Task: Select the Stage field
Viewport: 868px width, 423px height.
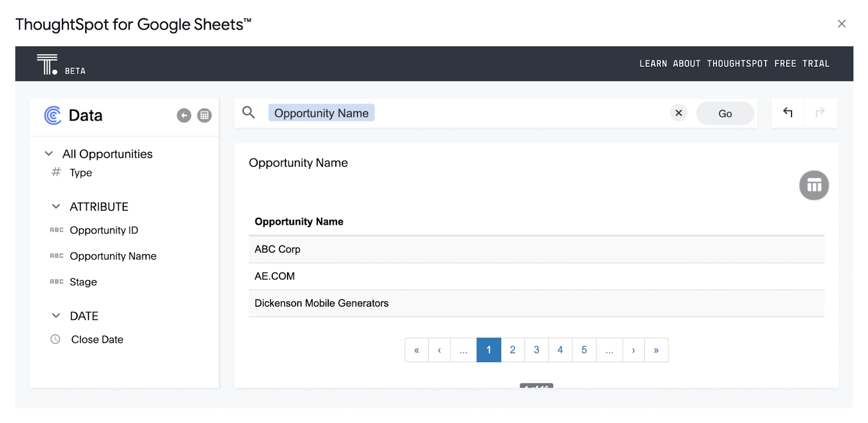Action: coord(84,282)
